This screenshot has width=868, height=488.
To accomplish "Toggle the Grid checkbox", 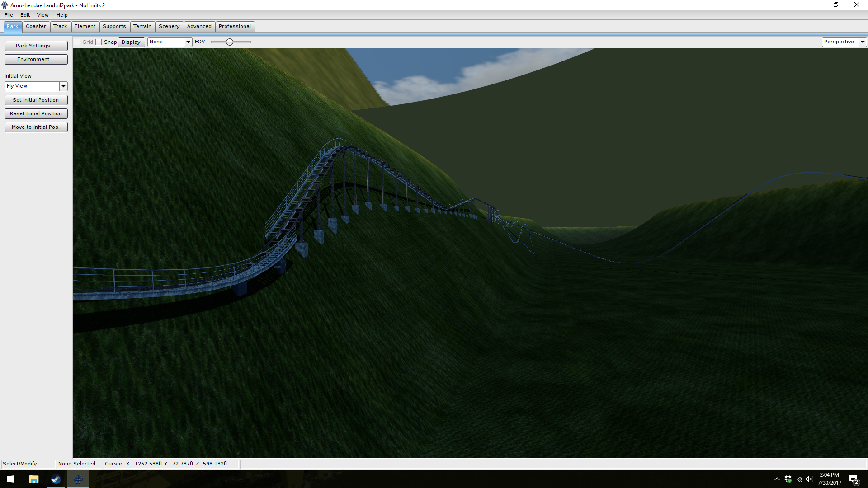I will coord(77,42).
